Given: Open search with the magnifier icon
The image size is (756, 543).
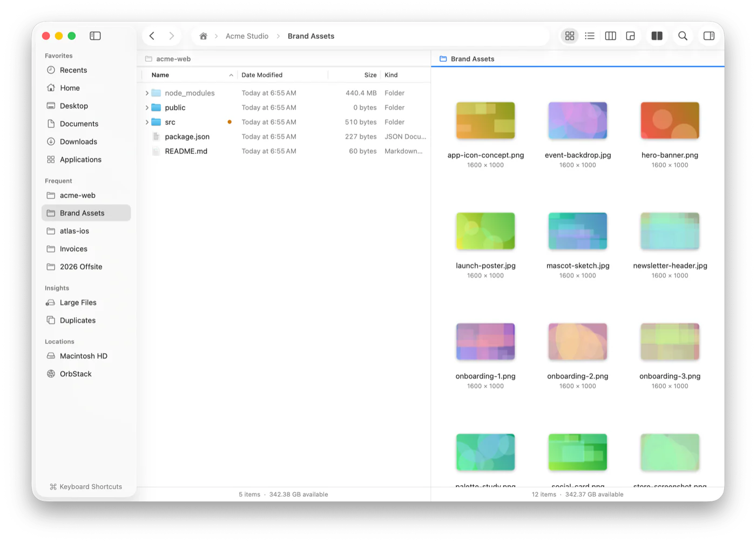Looking at the screenshot, I should click(x=683, y=36).
